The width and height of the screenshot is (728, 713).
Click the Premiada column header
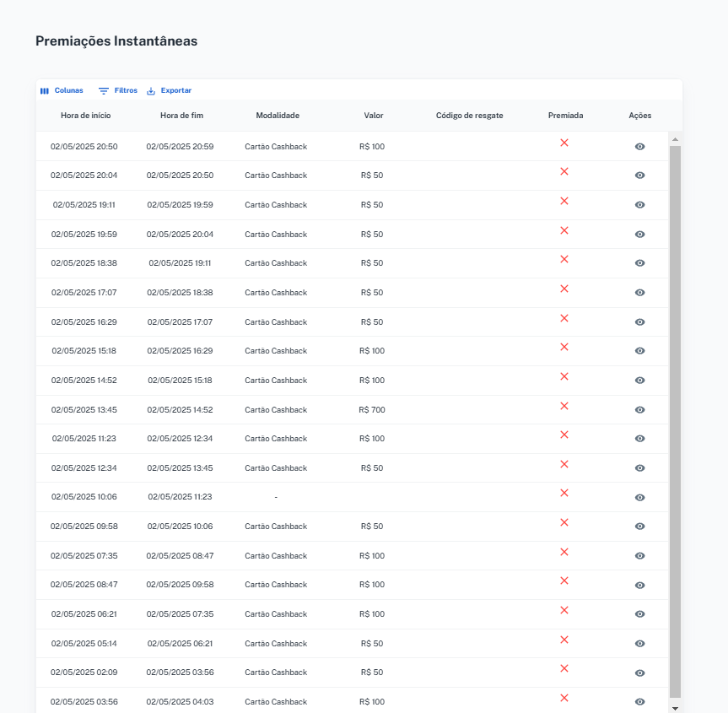click(x=565, y=116)
